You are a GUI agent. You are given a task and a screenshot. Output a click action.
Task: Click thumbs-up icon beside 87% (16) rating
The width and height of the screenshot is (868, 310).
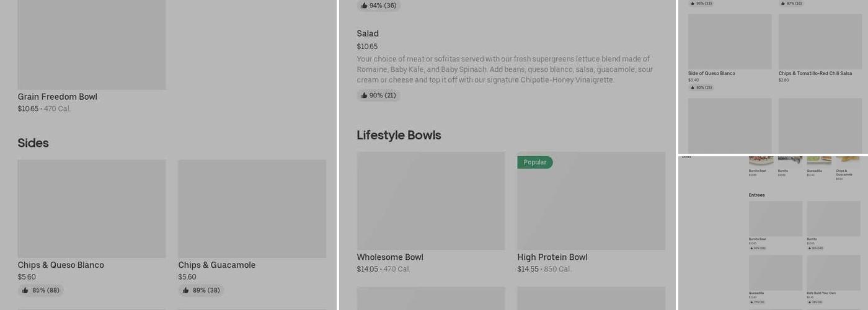coord(783,3)
